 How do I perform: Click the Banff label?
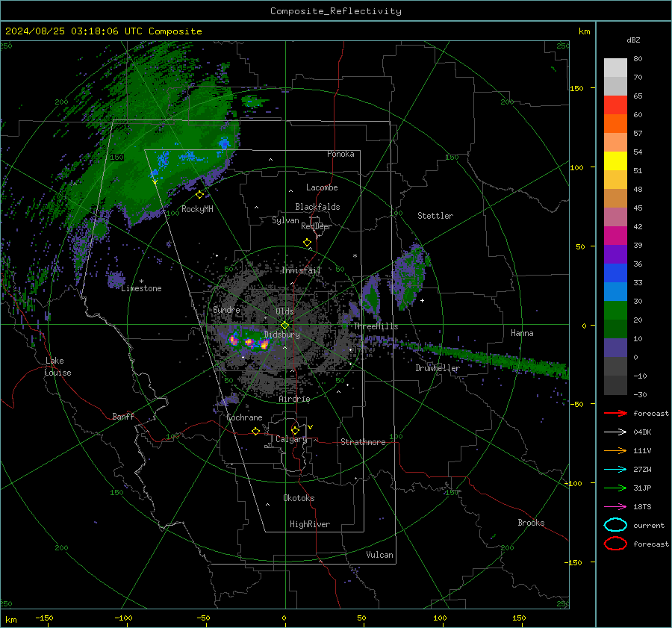[123, 416]
